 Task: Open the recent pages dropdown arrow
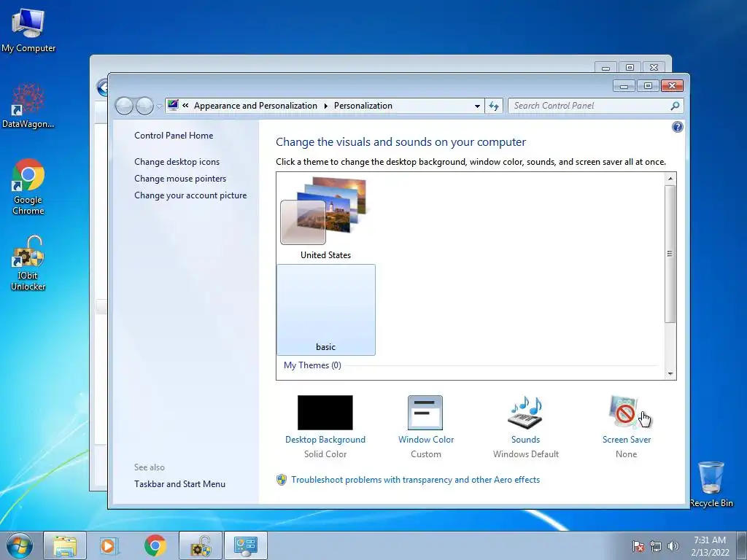click(x=158, y=106)
